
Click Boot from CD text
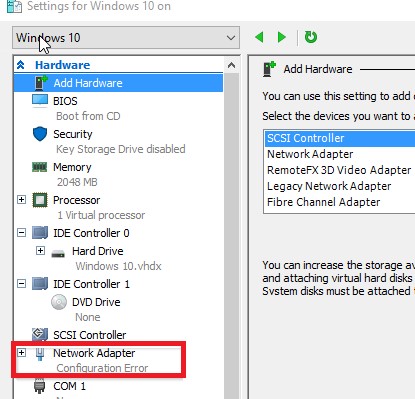pyautogui.click(x=88, y=116)
